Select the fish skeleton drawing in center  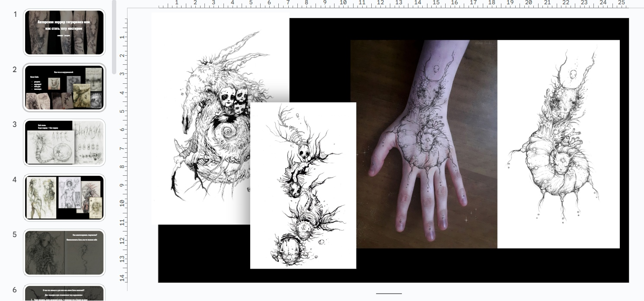(x=303, y=185)
